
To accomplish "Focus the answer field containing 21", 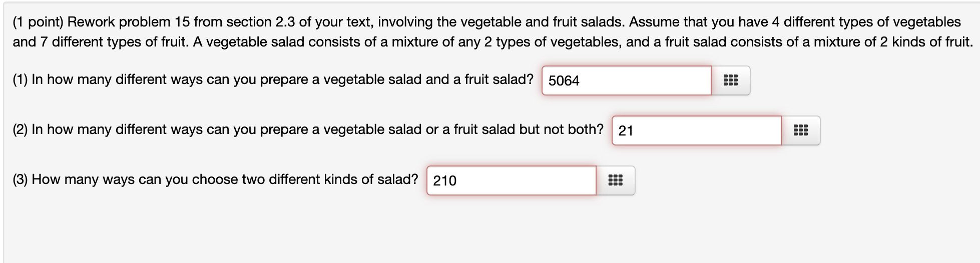I will coord(696,130).
